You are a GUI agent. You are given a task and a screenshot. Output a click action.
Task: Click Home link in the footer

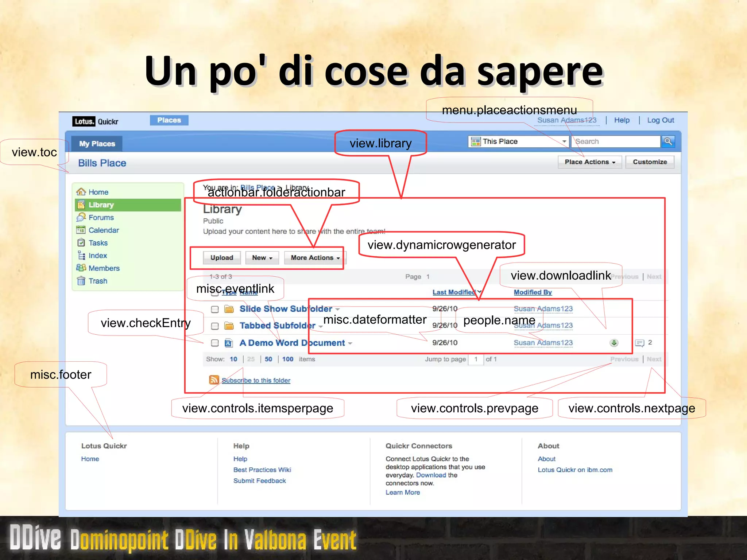[90, 459]
